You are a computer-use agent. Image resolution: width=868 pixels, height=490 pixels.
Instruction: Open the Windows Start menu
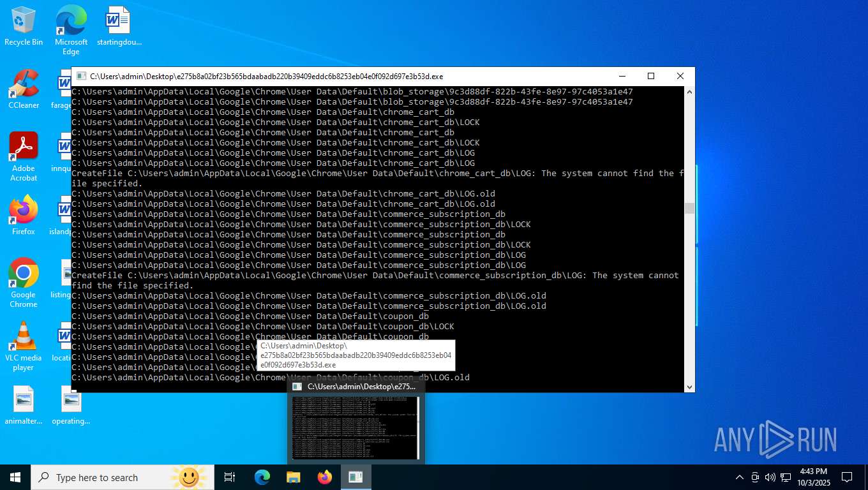click(x=15, y=477)
